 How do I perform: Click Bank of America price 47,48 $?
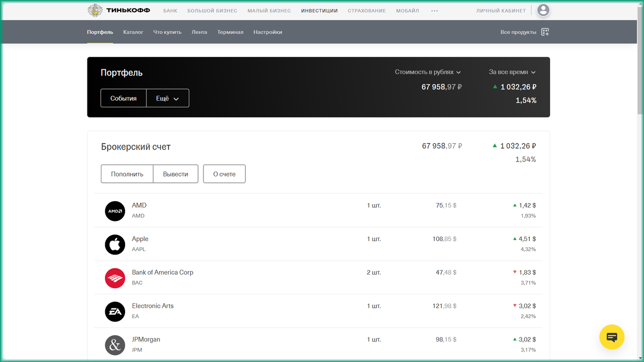(x=446, y=272)
